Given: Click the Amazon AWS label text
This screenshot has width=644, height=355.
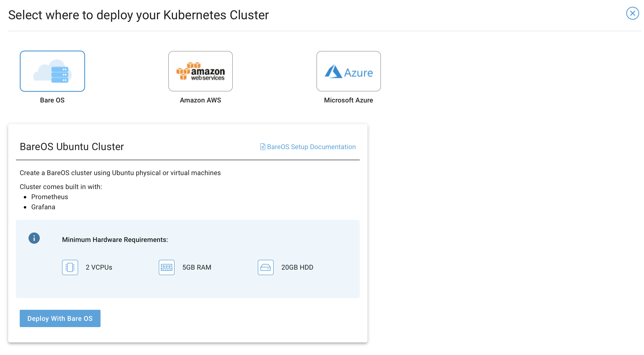Looking at the screenshot, I should [200, 100].
